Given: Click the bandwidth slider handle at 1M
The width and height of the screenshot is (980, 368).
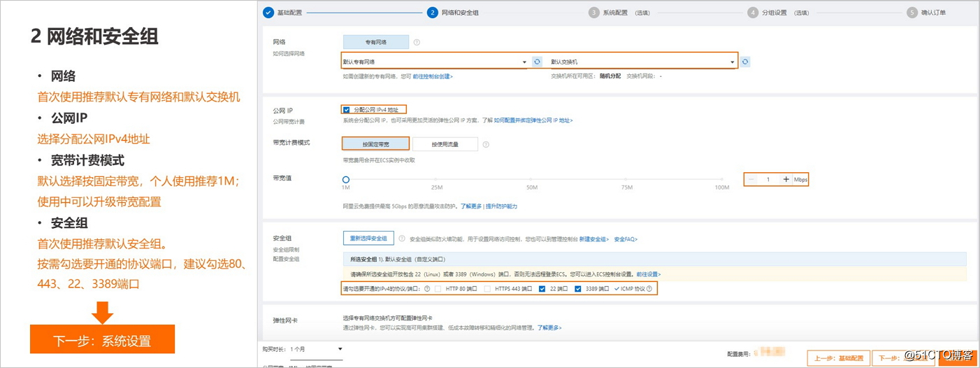Looking at the screenshot, I should (345, 180).
